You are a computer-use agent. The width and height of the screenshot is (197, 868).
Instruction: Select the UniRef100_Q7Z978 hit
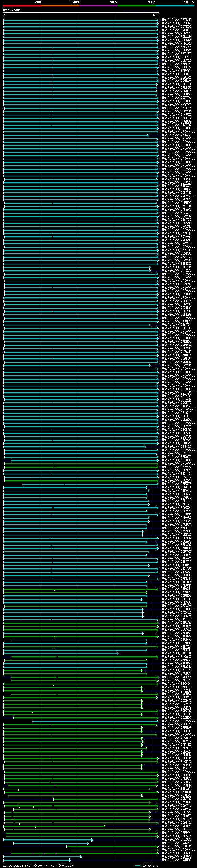177,840
